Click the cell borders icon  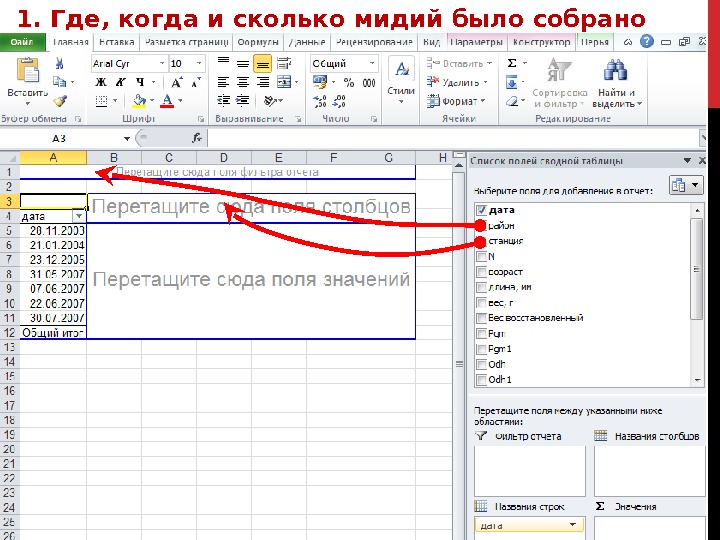point(101,101)
